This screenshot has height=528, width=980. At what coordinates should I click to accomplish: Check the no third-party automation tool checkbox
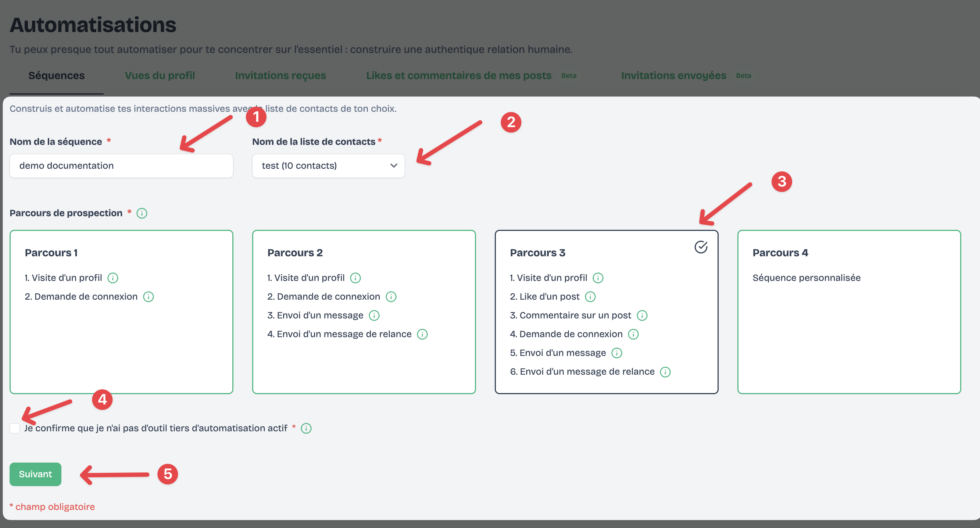(15, 428)
